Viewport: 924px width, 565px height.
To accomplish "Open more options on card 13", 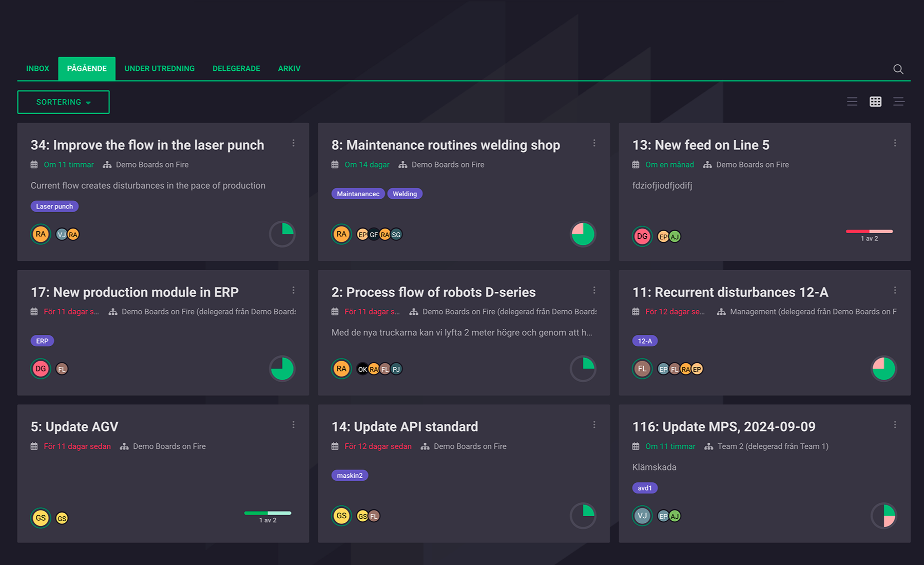I will tap(895, 143).
